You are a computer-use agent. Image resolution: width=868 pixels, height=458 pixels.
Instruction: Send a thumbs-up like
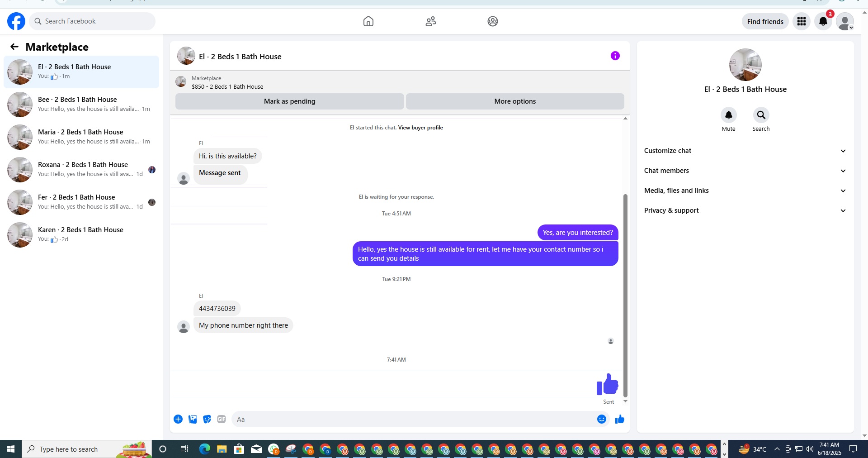[620, 419]
